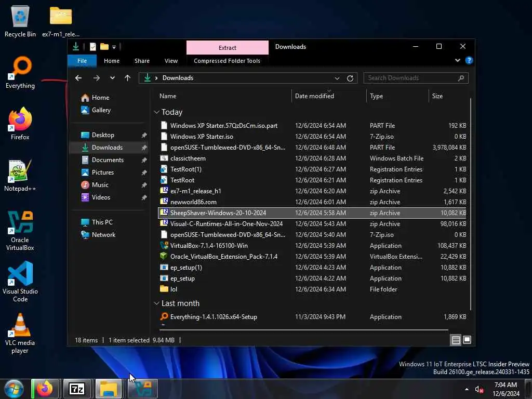Open recent locations dropdown arrow

(x=112, y=78)
